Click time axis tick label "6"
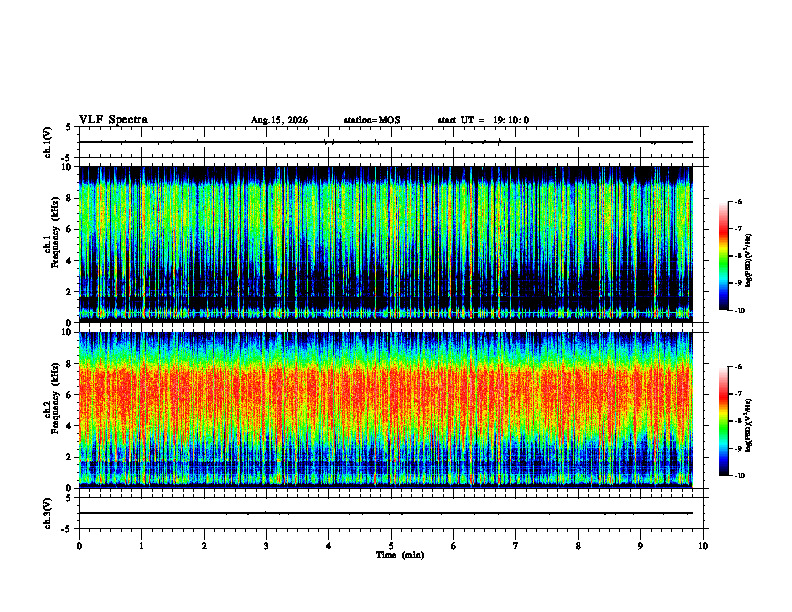 [x=454, y=546]
